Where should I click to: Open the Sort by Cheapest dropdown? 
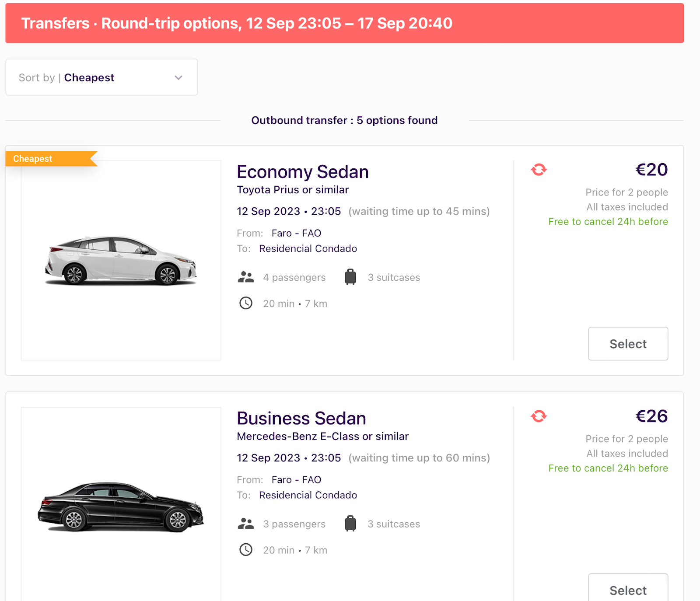(x=101, y=77)
